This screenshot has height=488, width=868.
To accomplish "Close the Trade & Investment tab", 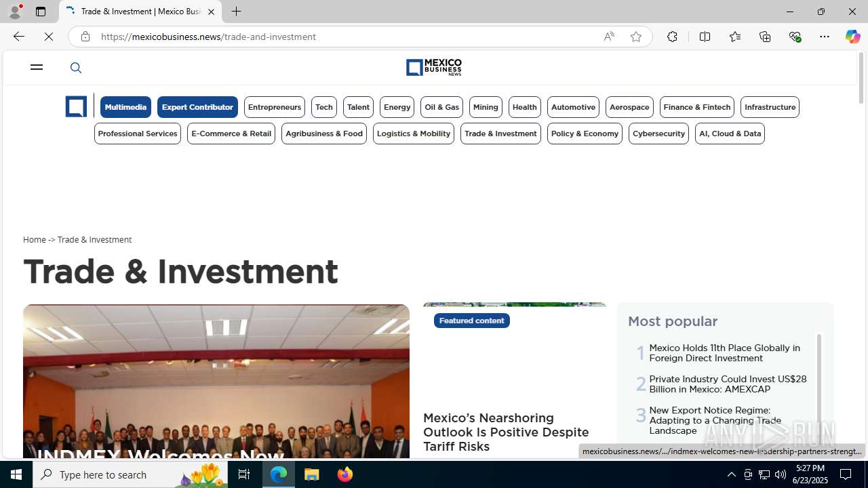I will (x=211, y=12).
